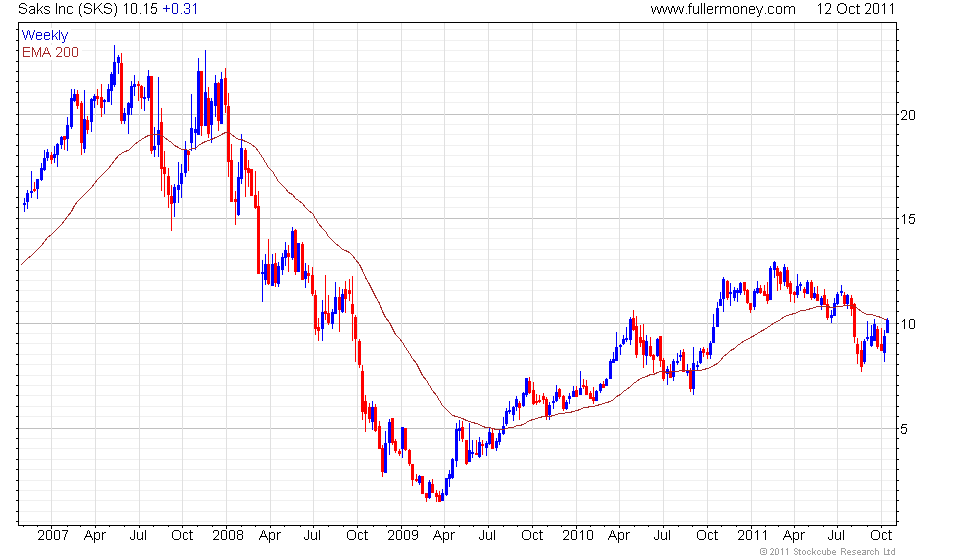Viewport: 980px width, 560px height.
Task: Click the 'Apr' label right after 2011
Action: coord(794,536)
